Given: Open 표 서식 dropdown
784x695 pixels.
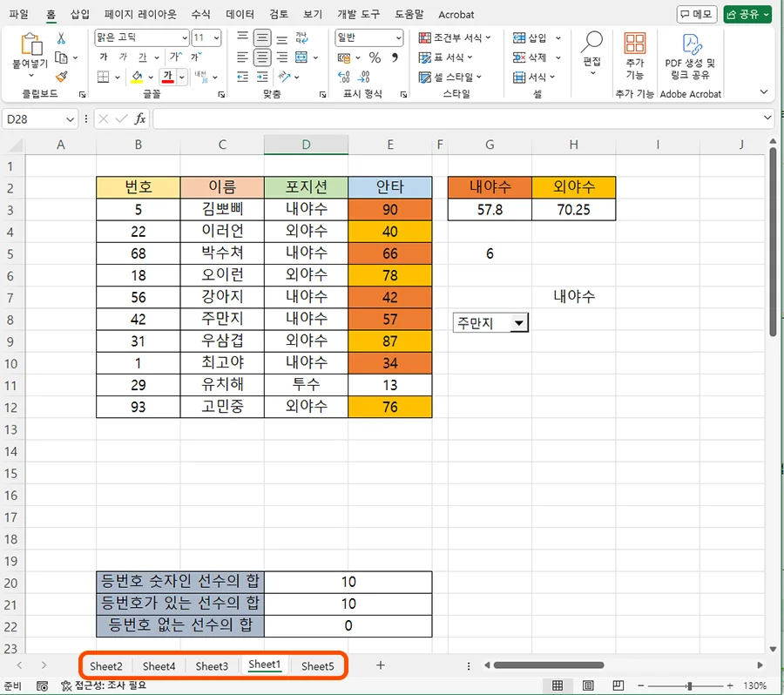Looking at the screenshot, I should (445, 57).
